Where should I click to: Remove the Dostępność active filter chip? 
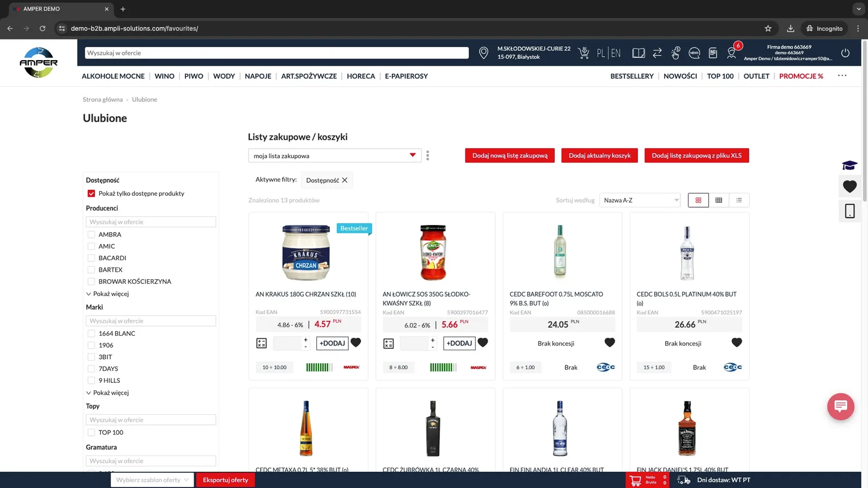click(344, 181)
